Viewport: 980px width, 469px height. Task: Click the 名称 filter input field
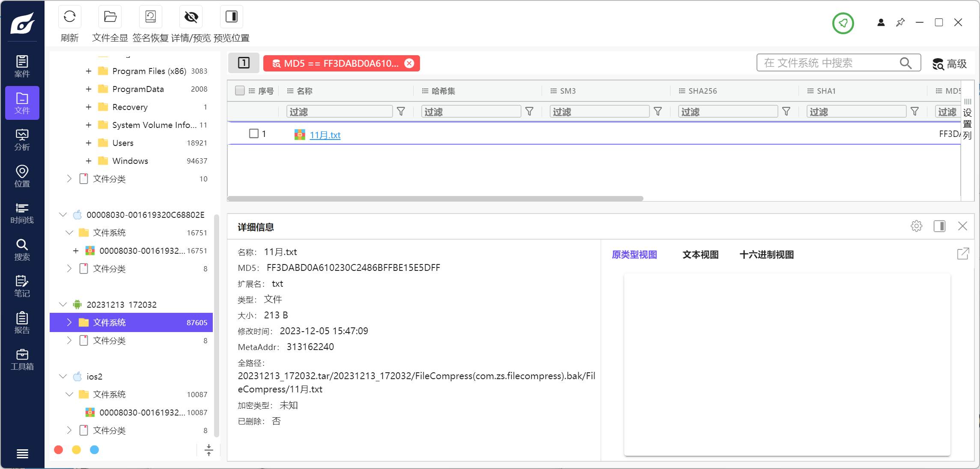coord(340,112)
